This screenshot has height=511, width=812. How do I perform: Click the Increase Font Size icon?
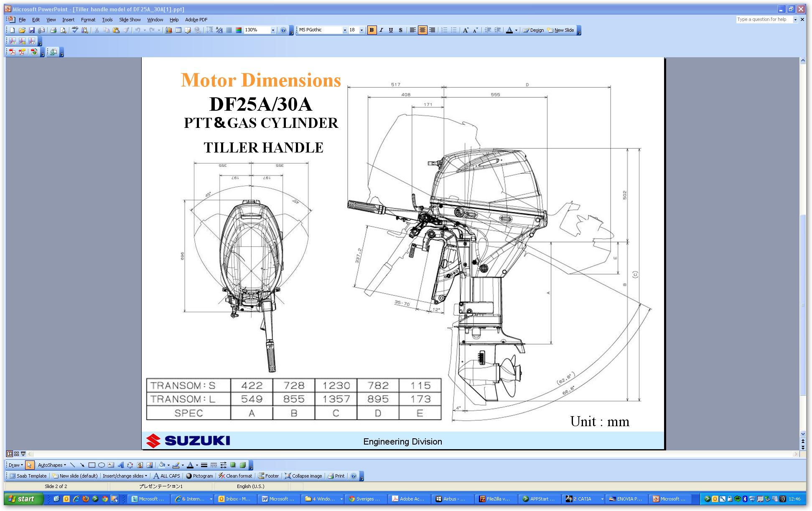pyautogui.click(x=466, y=30)
